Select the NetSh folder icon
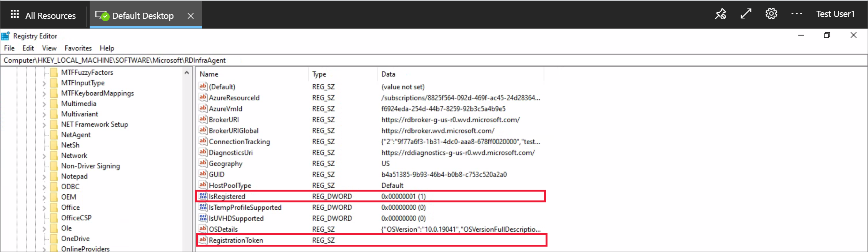The width and height of the screenshot is (868, 252). 54,145
